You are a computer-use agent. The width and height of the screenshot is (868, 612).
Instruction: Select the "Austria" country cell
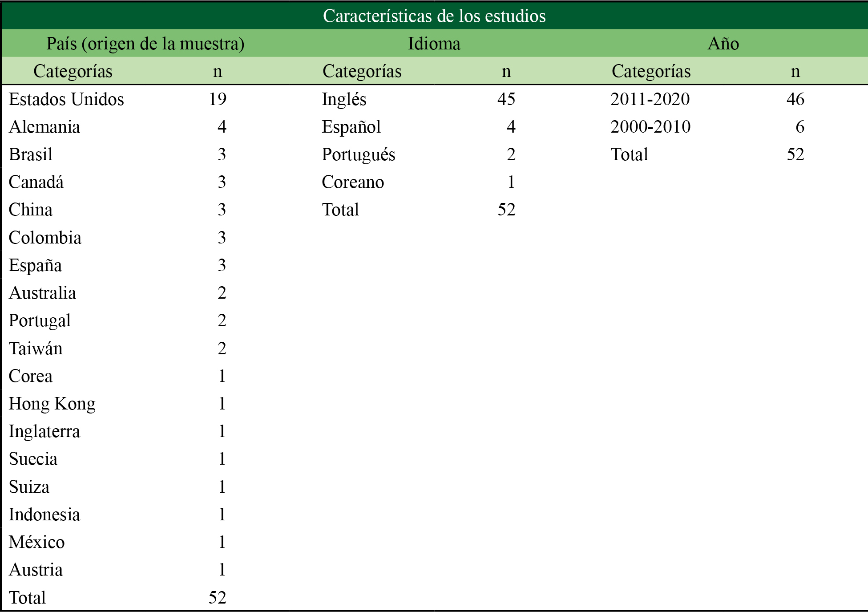(x=36, y=570)
